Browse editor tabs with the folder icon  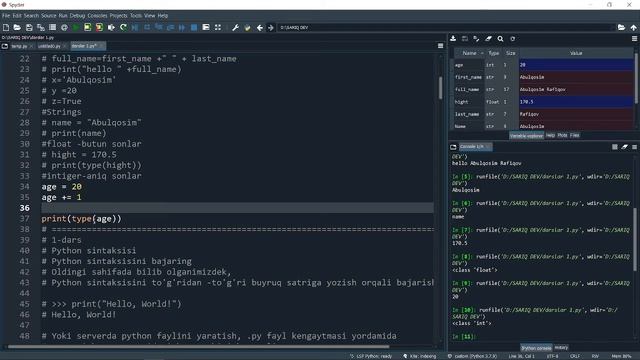5,46
